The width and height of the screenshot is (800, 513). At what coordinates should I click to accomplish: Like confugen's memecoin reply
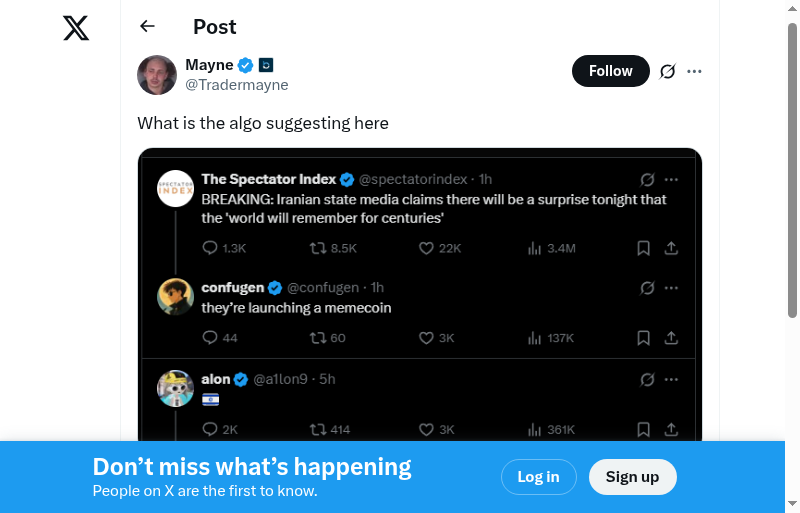pyautogui.click(x=426, y=338)
